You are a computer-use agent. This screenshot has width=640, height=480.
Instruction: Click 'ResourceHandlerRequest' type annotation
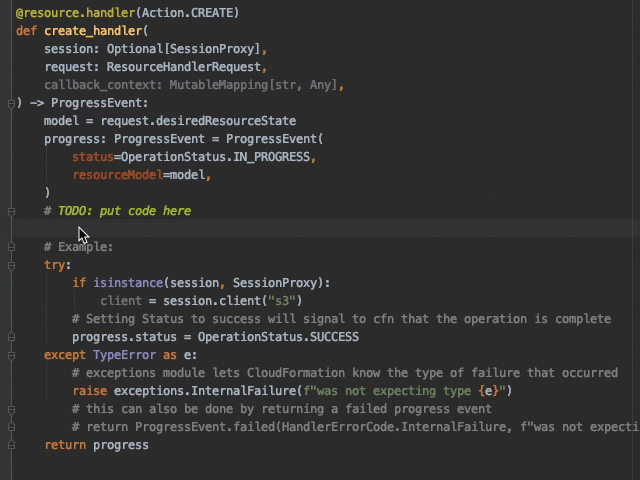point(184,67)
